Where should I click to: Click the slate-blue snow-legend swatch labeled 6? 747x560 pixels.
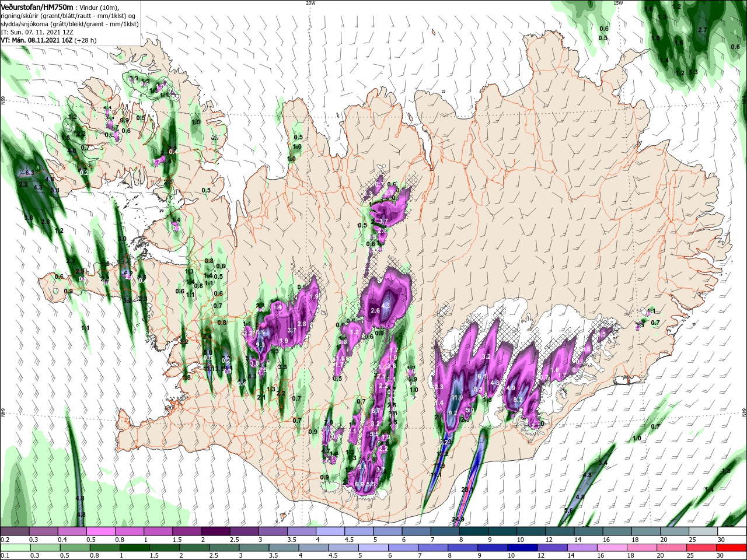(417, 531)
